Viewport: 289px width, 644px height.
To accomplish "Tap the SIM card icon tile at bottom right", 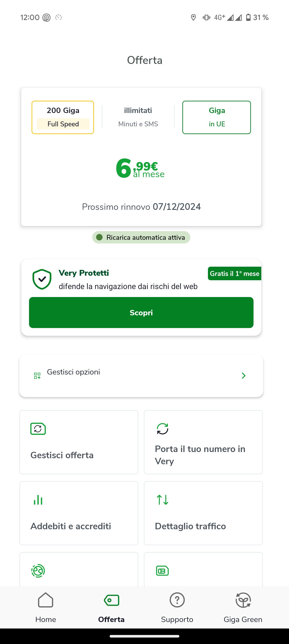I will (x=203, y=570).
